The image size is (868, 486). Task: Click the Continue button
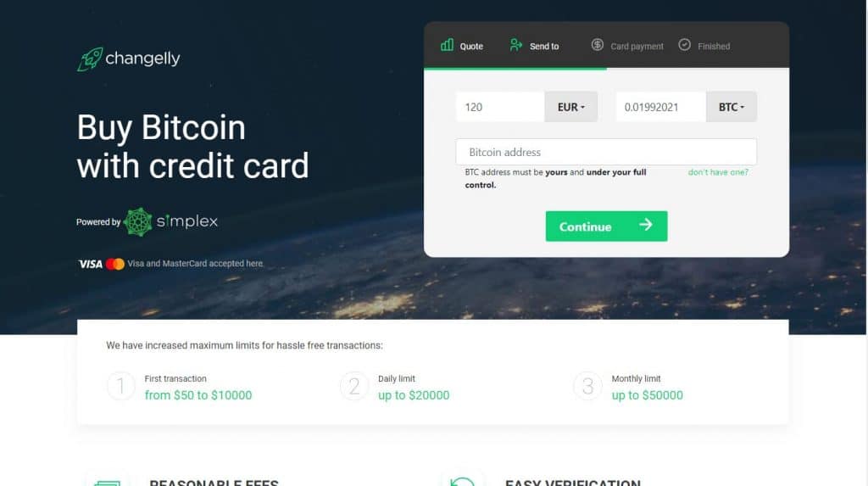(606, 226)
